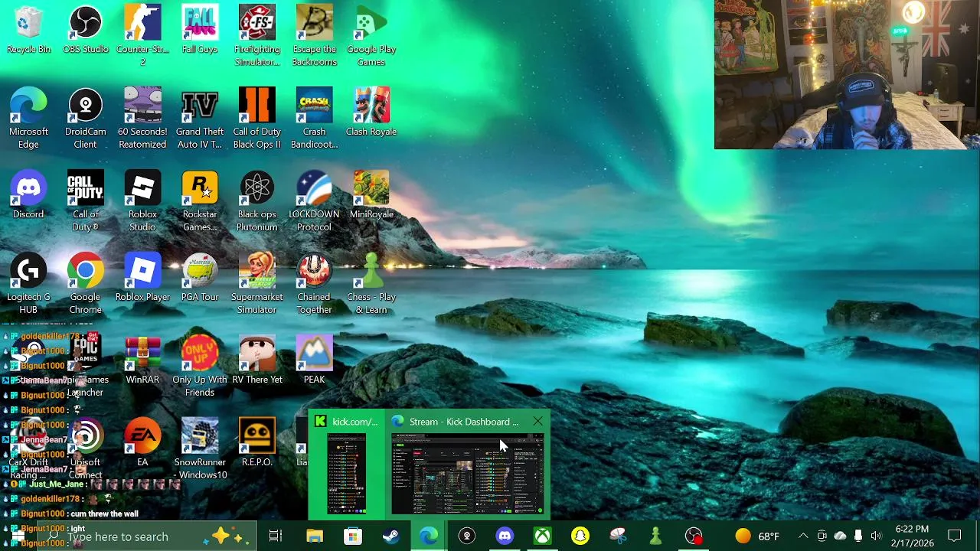980x551 pixels.
Task: Open the 68°F weather widget
Action: pos(757,536)
